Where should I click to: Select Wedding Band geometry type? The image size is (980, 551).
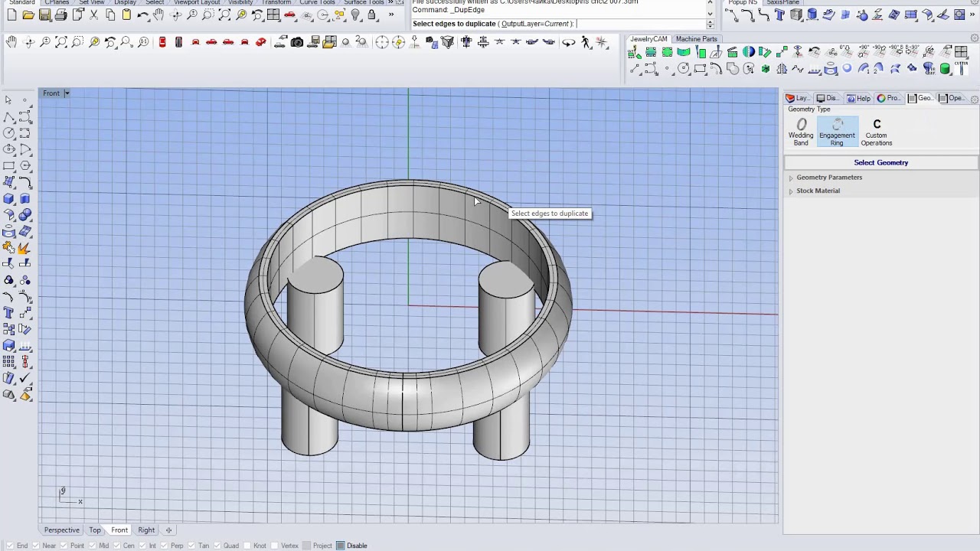coord(801,132)
